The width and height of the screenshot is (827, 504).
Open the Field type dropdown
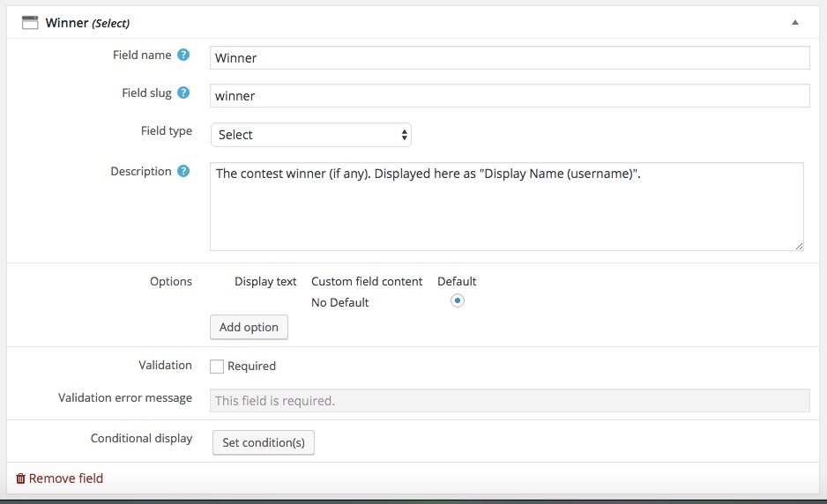click(311, 135)
